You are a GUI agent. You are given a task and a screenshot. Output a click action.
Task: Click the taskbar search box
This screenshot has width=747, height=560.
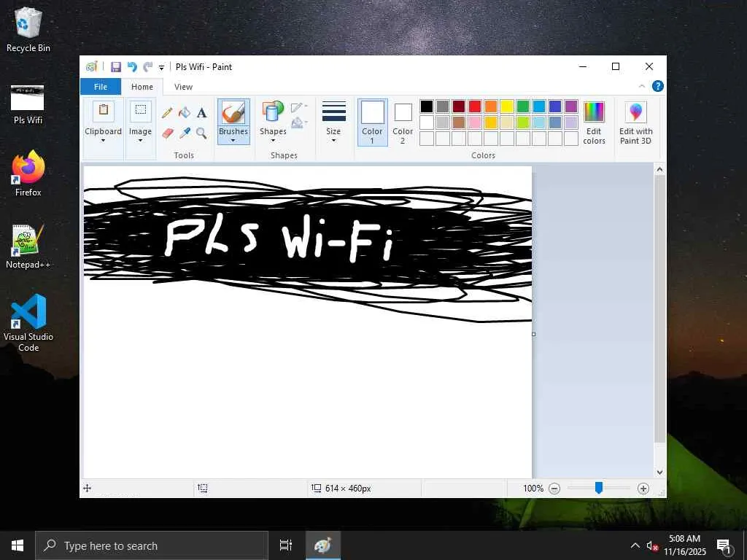click(152, 545)
